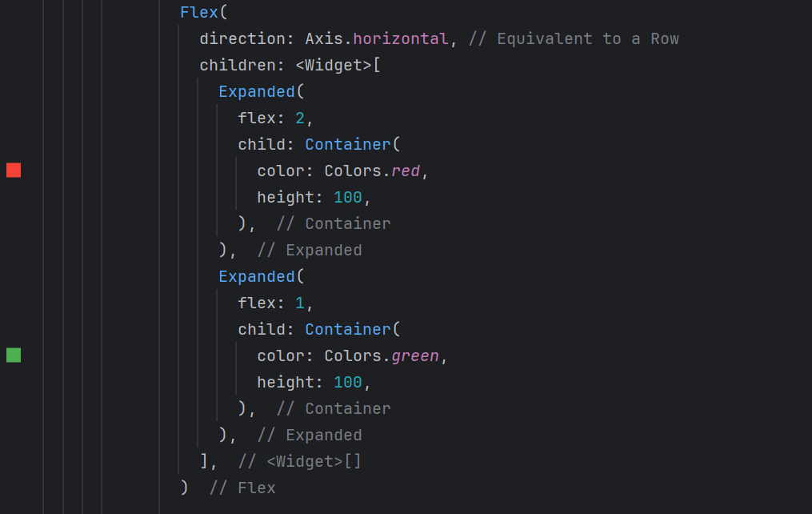Click the Container constructor above Colors.red
812x514 pixels.
click(348, 145)
